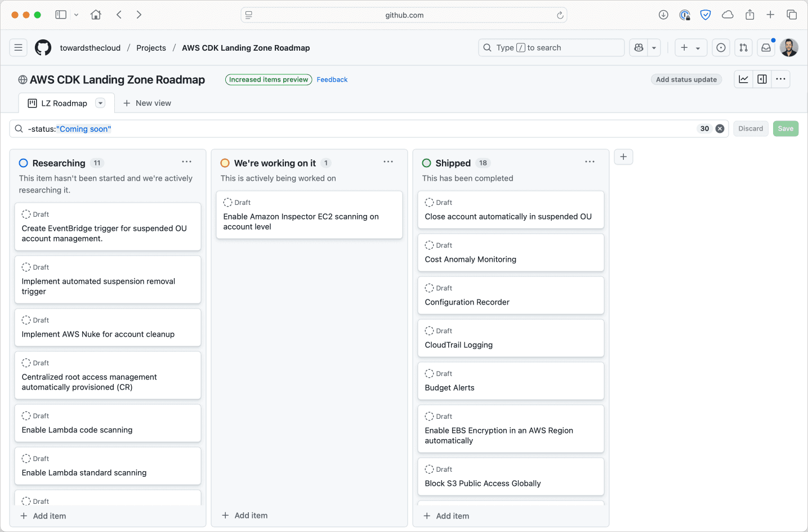Open Implement AWS Nuke for account cleanup card

coord(108,328)
